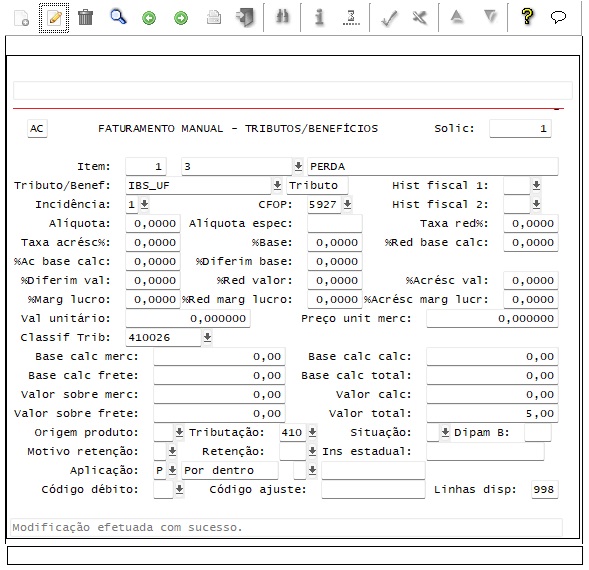Expand the Hist fiscal 1 dropdown
The height and width of the screenshot is (570, 589).
point(536,185)
